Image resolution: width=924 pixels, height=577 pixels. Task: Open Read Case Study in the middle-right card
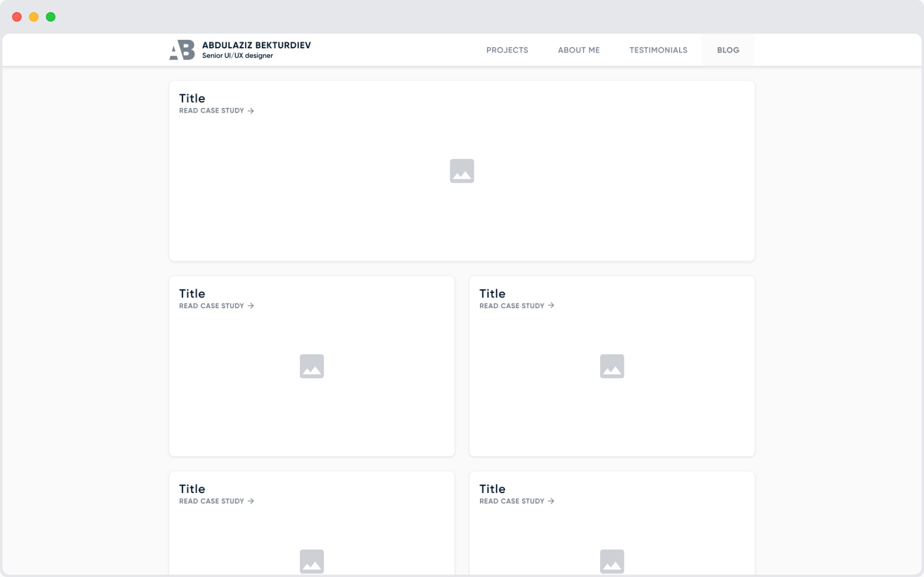tap(517, 306)
